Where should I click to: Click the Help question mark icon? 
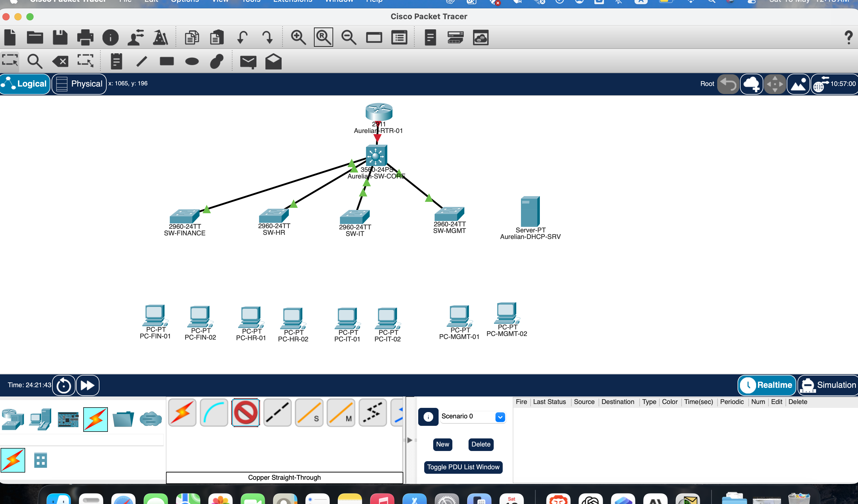pyautogui.click(x=848, y=37)
